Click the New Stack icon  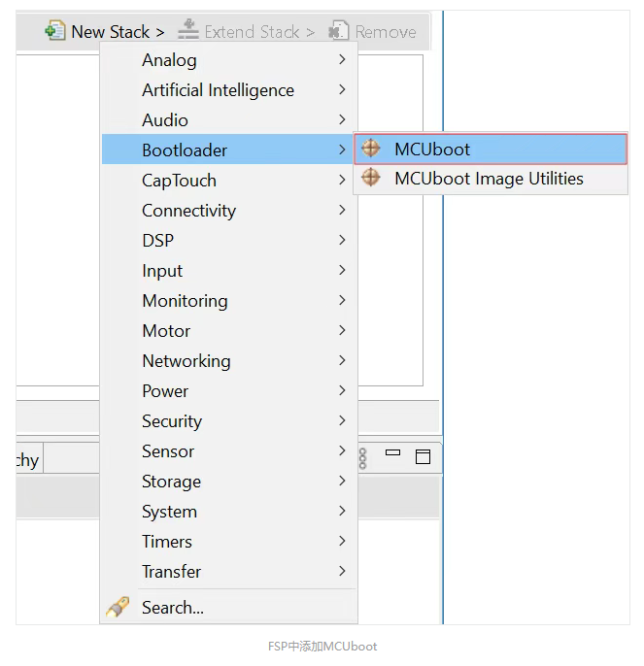55,31
